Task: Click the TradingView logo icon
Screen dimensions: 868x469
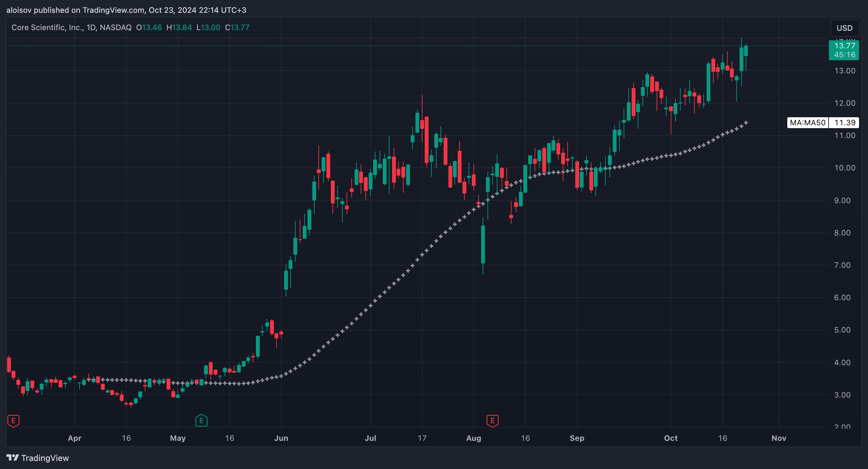Action: 12,457
